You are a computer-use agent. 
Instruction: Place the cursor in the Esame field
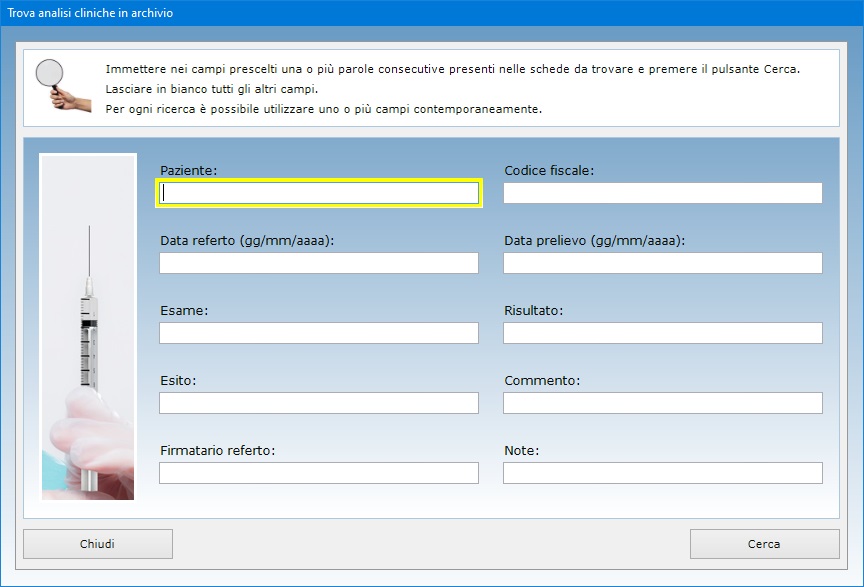click(x=319, y=333)
